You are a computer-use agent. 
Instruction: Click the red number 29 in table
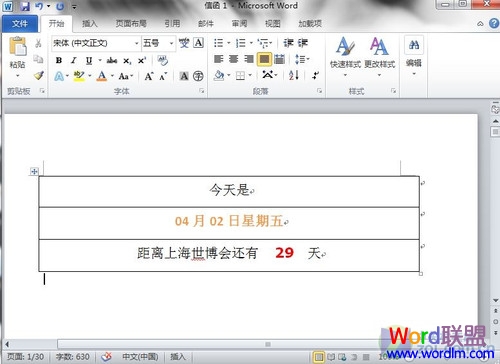[x=284, y=253]
